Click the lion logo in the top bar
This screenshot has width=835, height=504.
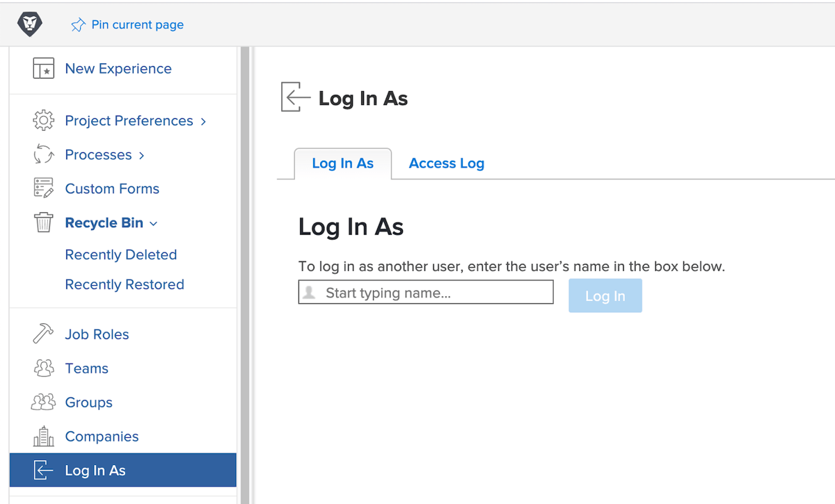click(31, 24)
